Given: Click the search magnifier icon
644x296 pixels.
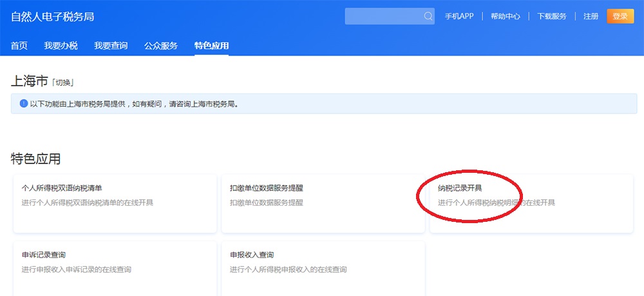Looking at the screenshot, I should click(x=428, y=16).
